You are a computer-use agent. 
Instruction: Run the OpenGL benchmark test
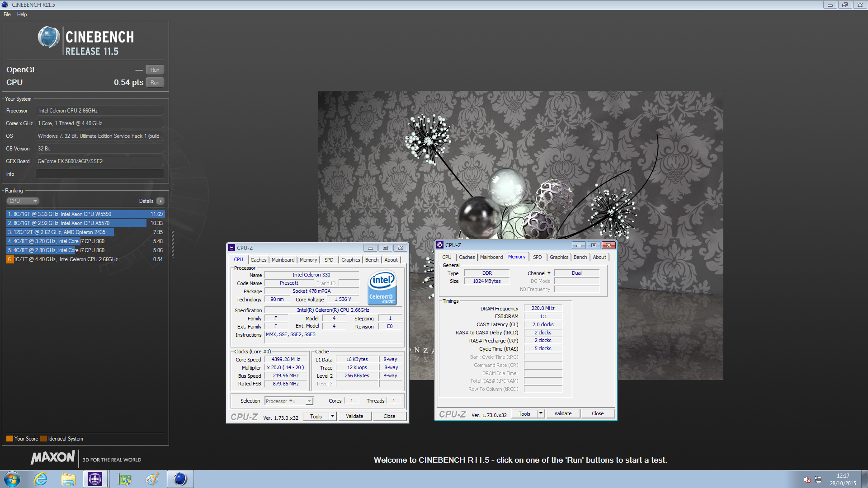(x=155, y=70)
